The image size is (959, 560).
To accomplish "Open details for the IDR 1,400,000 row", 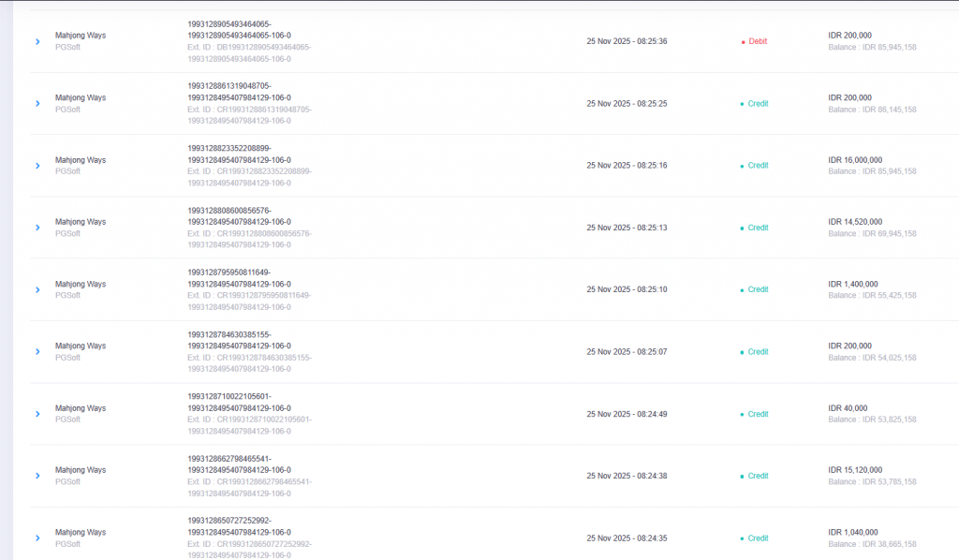I will pos(37,290).
